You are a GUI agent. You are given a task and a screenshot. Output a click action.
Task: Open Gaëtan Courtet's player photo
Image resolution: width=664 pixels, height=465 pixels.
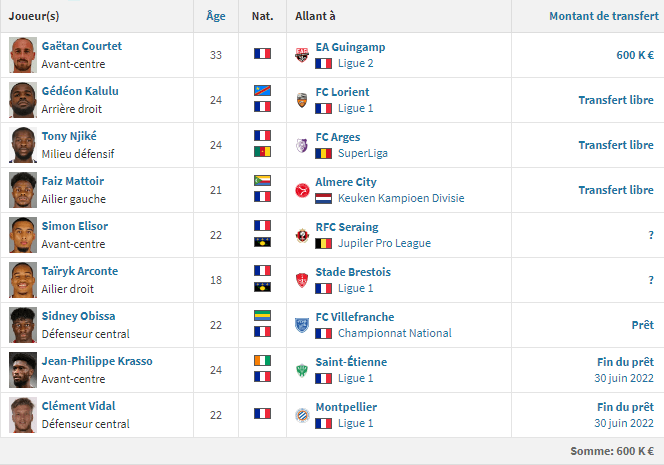click(22, 55)
